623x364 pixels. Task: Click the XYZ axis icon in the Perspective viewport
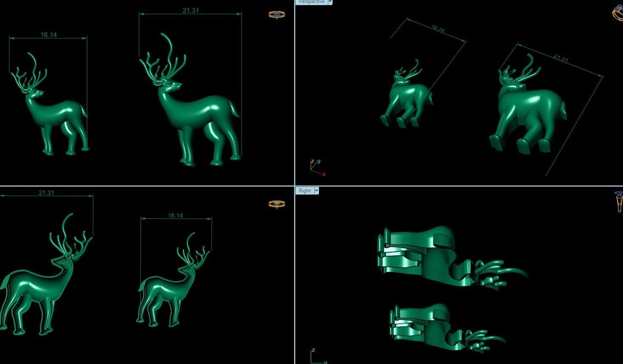pos(318,167)
